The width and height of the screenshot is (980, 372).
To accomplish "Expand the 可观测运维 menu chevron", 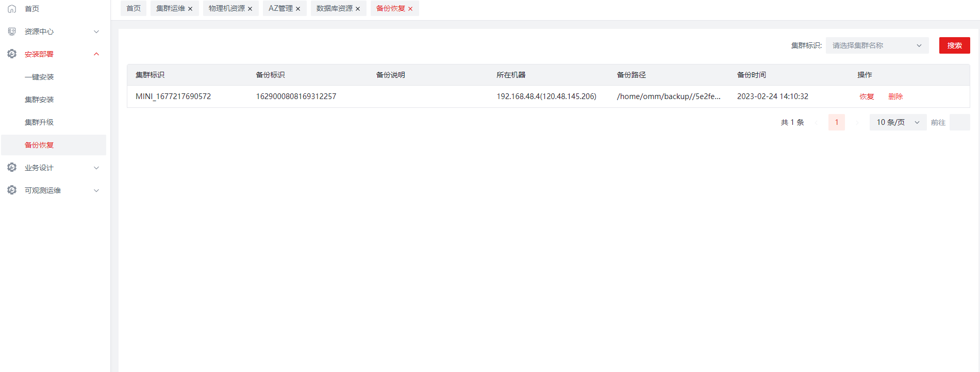I will [x=96, y=190].
